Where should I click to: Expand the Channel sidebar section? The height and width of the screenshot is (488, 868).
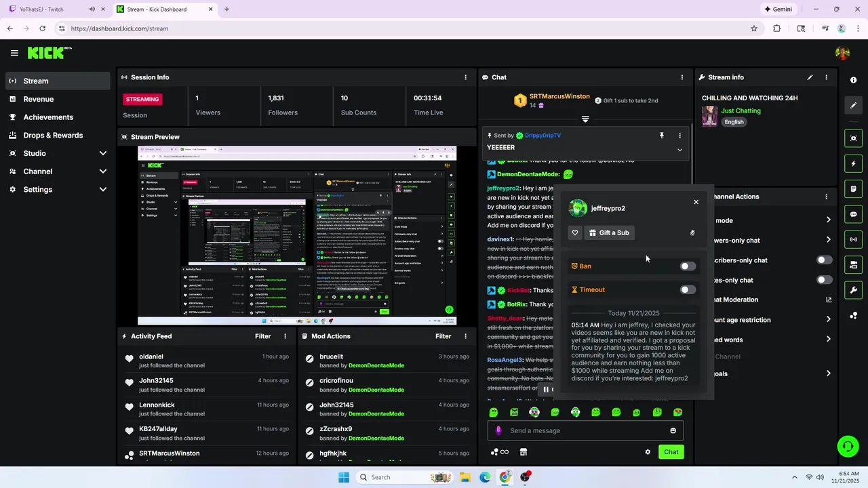click(103, 171)
